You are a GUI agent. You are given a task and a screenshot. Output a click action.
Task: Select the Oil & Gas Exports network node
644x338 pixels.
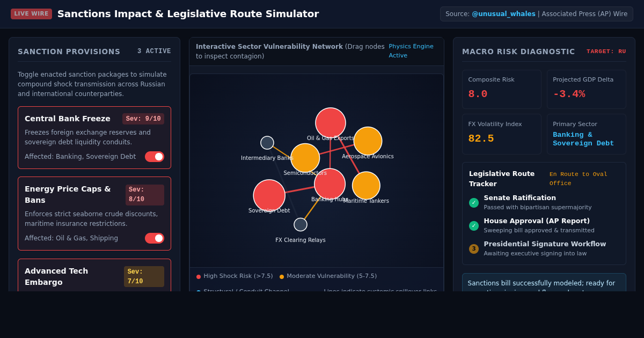pos(331,123)
